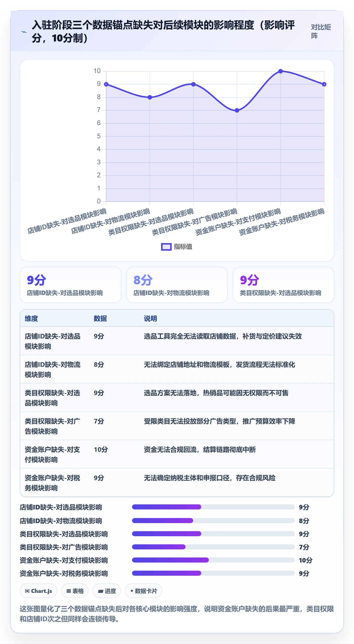Click the chart title 入驻阶段三个数据锚点缺失
This screenshot has height=644, width=354.
point(163,32)
